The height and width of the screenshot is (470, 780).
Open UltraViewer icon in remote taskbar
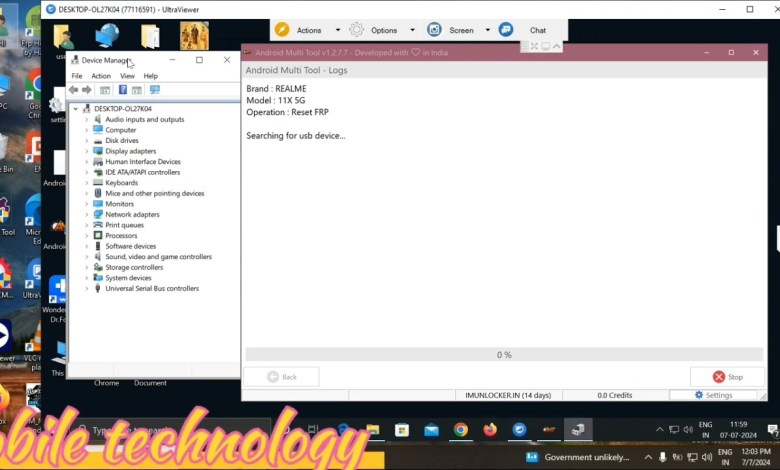(519, 430)
